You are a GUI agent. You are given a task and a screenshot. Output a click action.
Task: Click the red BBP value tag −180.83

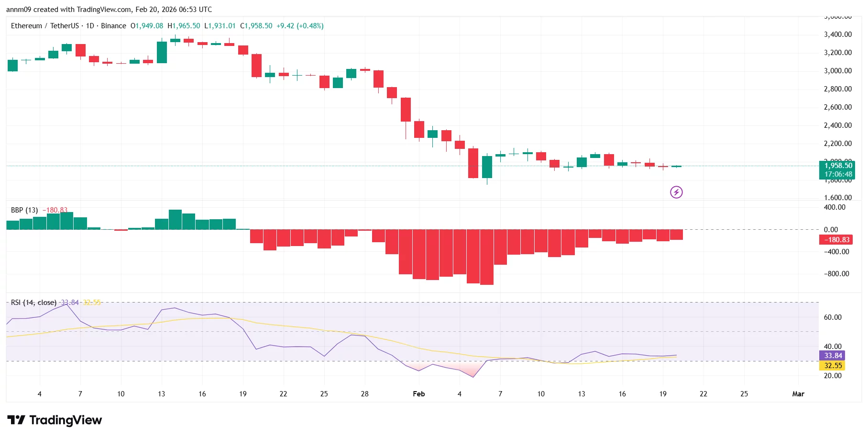(836, 240)
